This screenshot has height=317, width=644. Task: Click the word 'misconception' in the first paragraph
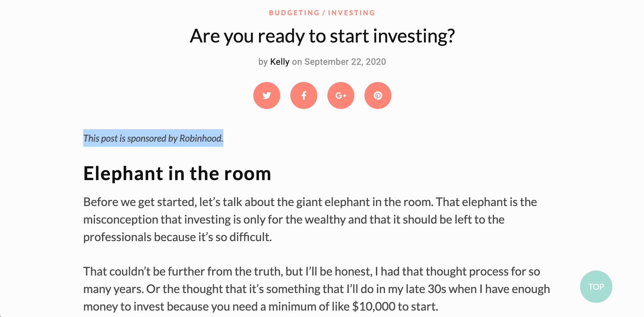[121, 220]
